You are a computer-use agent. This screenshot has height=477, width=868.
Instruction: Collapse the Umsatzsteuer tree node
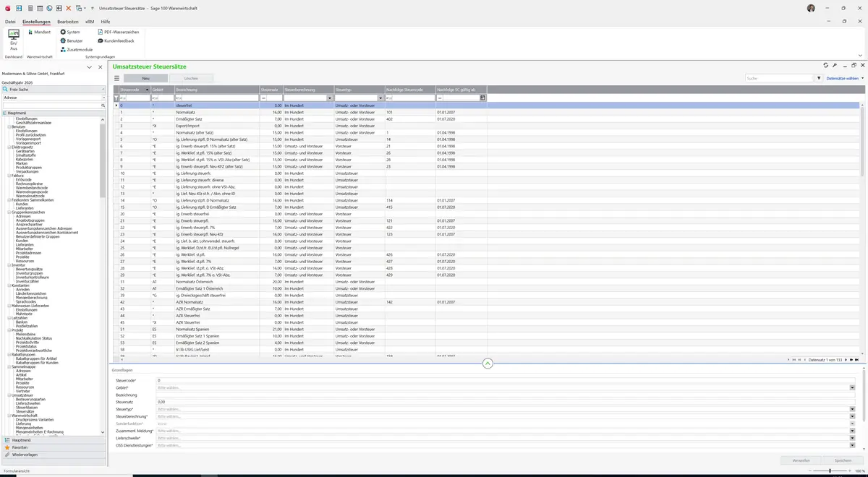(x=9, y=395)
